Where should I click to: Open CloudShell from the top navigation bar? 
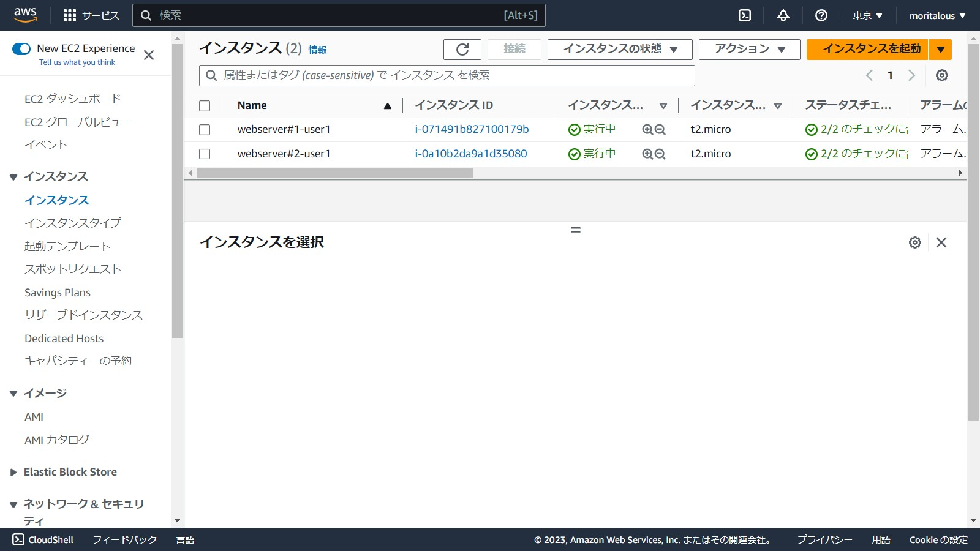pos(745,15)
